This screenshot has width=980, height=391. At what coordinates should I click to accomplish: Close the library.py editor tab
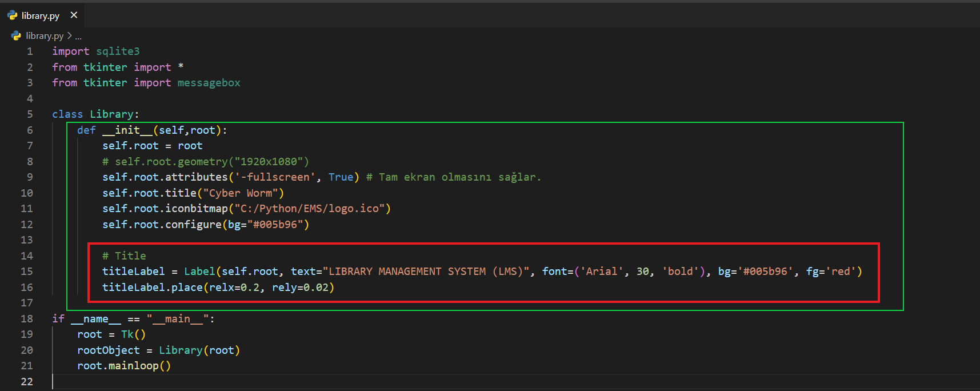74,15
